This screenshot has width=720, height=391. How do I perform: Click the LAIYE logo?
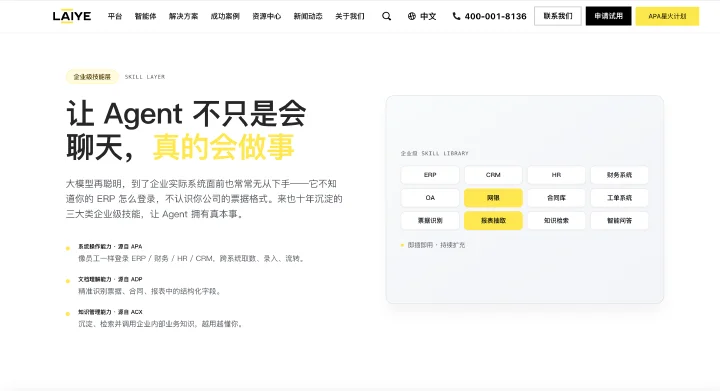[x=72, y=16]
